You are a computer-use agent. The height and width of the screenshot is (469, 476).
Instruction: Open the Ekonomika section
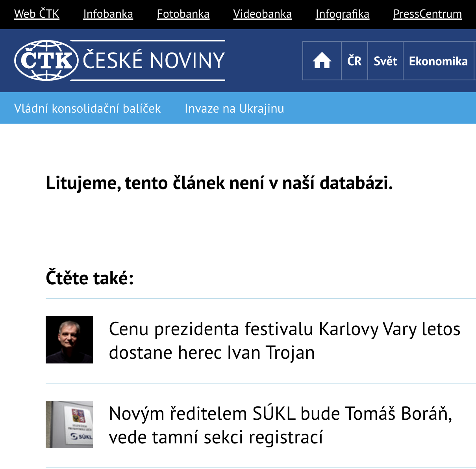438,61
